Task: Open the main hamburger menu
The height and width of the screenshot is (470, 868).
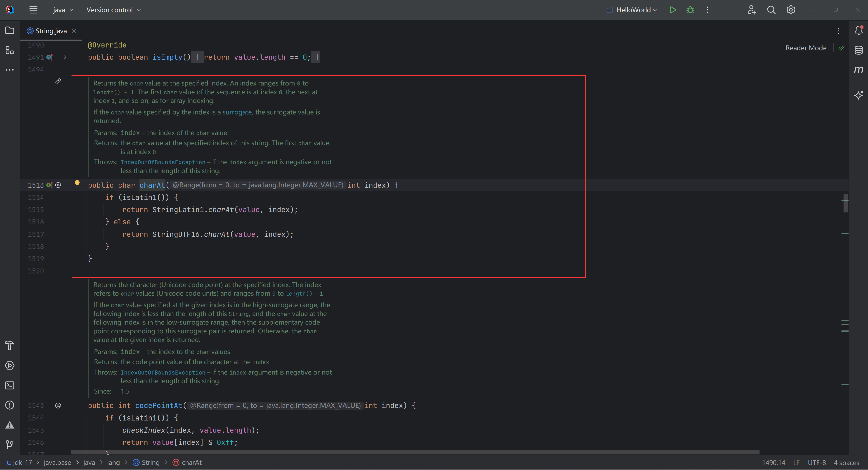Action: tap(33, 10)
